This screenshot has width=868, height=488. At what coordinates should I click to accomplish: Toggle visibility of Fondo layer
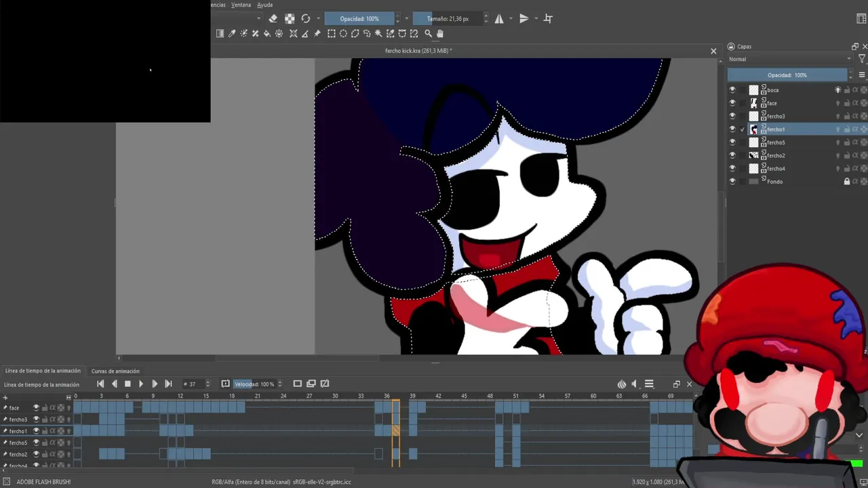732,182
